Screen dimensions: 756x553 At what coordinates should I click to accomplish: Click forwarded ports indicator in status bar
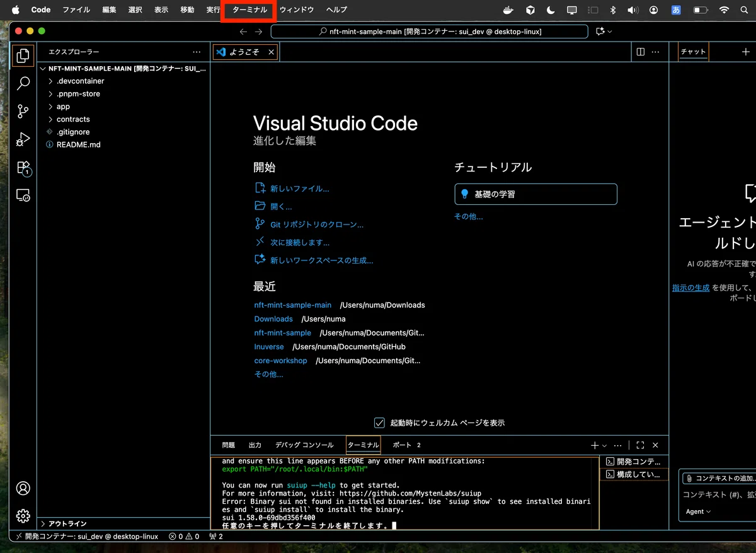coord(216,537)
